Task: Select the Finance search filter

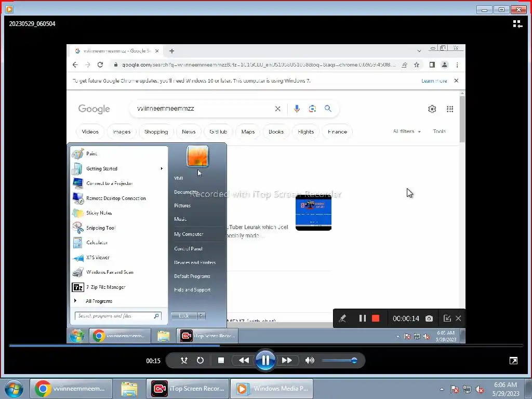Action: point(337,131)
